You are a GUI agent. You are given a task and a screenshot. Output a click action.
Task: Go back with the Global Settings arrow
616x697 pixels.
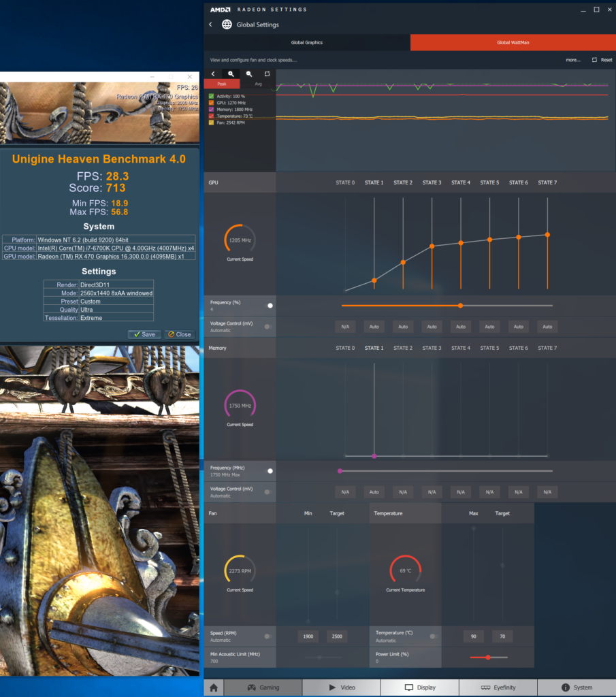(x=211, y=25)
